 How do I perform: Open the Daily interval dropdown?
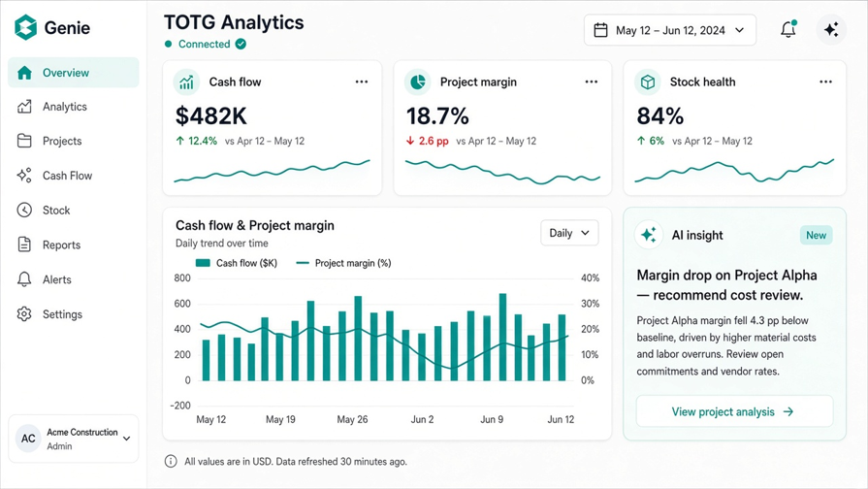point(569,233)
